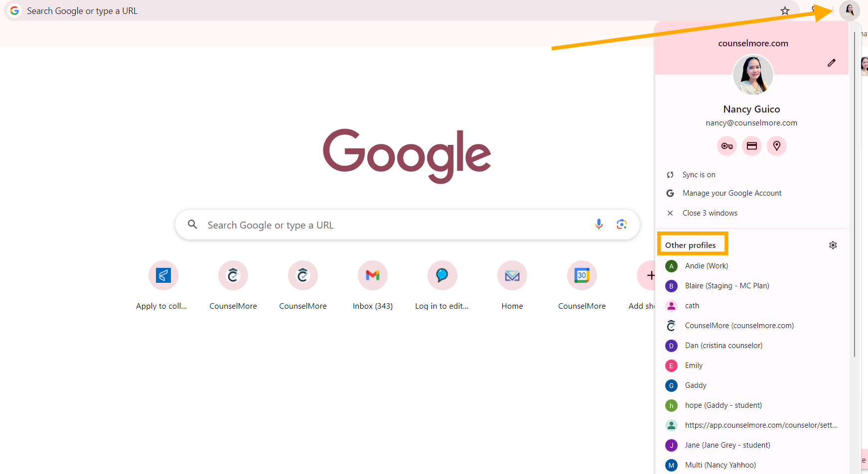
Task: Click the bookmark star icon in the address bar
Action: point(785,11)
